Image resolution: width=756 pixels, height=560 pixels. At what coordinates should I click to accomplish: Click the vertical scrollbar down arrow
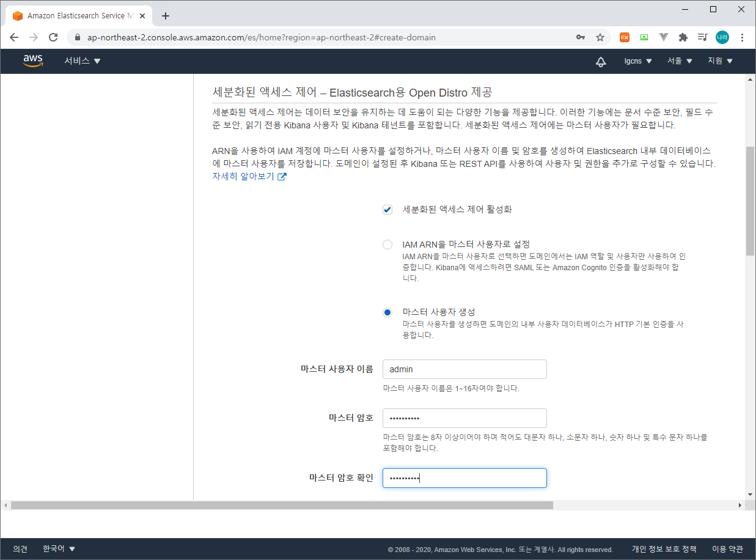tap(750, 494)
